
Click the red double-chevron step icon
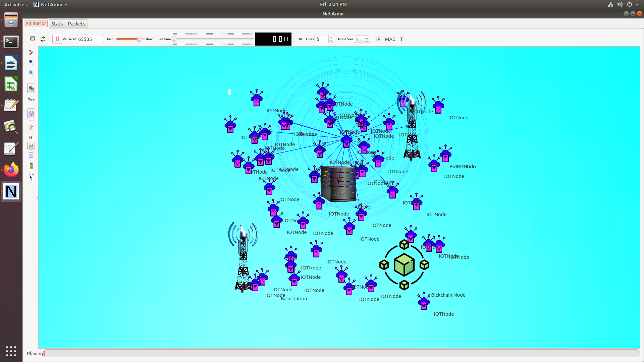coord(31,52)
